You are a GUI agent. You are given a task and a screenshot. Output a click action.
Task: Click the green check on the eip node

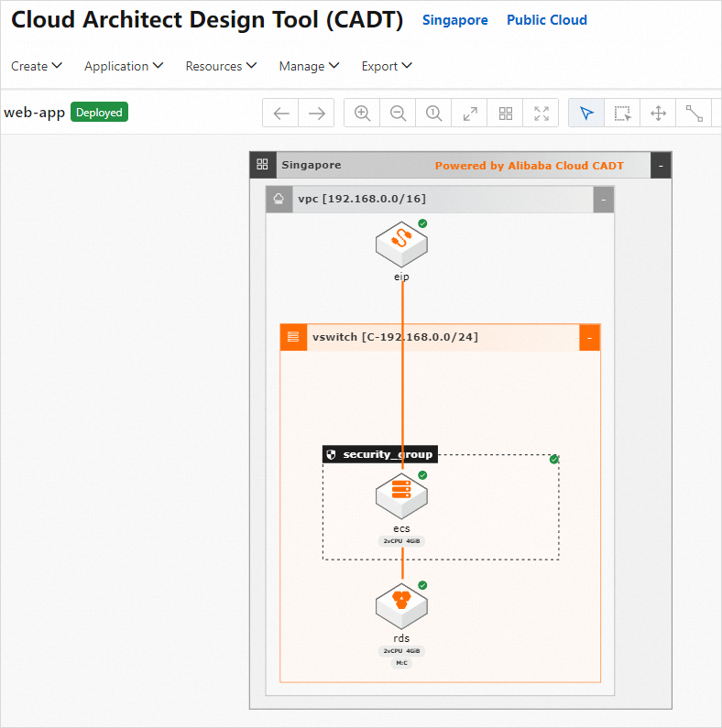point(422,223)
